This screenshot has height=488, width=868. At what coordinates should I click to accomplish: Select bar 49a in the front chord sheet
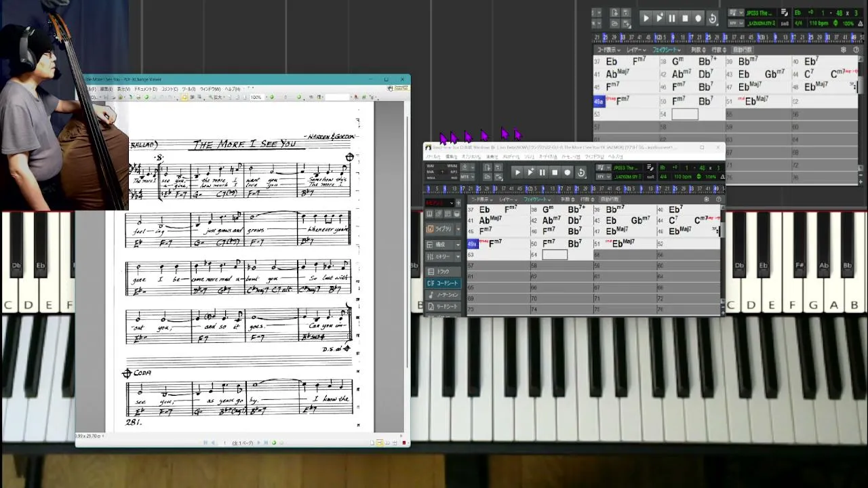[472, 244]
